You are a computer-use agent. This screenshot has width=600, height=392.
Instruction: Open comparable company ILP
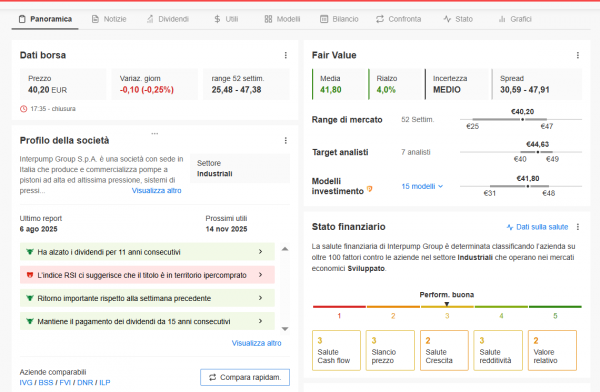click(104, 382)
